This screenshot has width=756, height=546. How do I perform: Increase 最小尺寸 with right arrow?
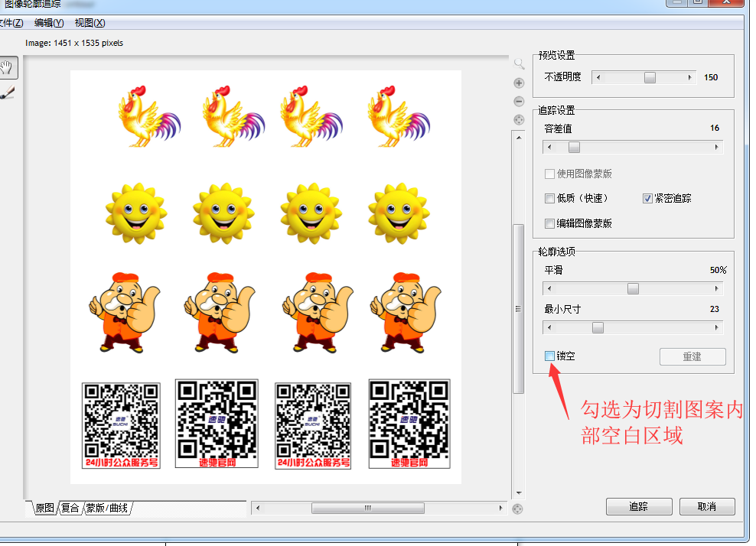coord(716,328)
